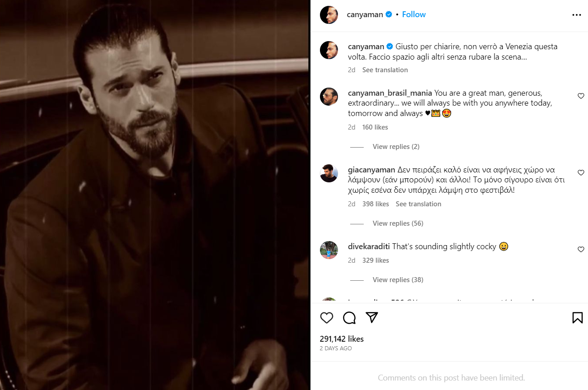Click verified badge in post header

[x=389, y=14]
